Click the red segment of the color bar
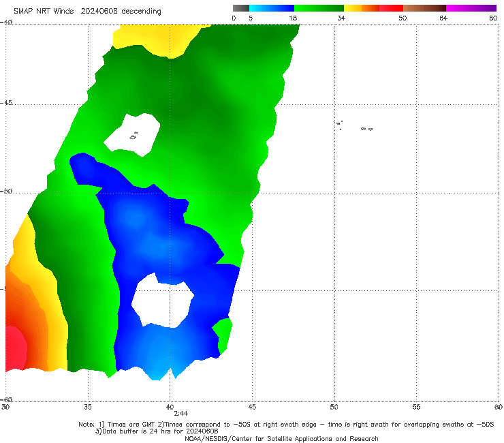504x443 pixels. point(391,8)
